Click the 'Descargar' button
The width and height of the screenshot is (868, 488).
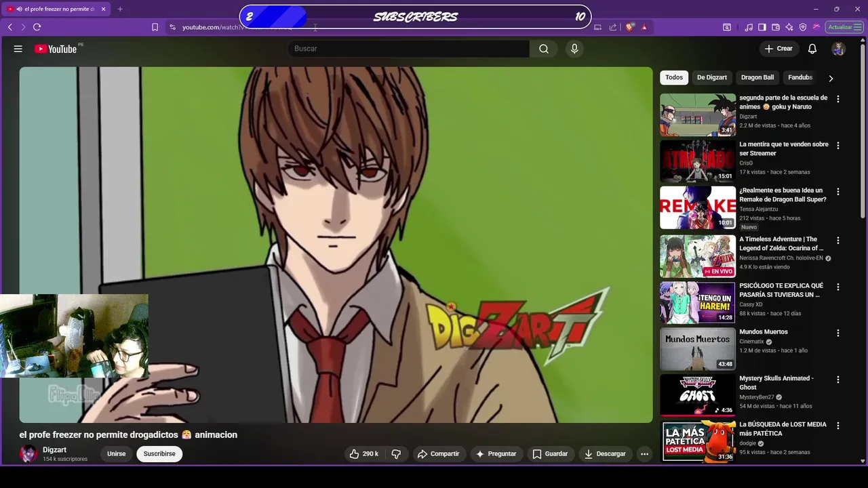tap(605, 454)
